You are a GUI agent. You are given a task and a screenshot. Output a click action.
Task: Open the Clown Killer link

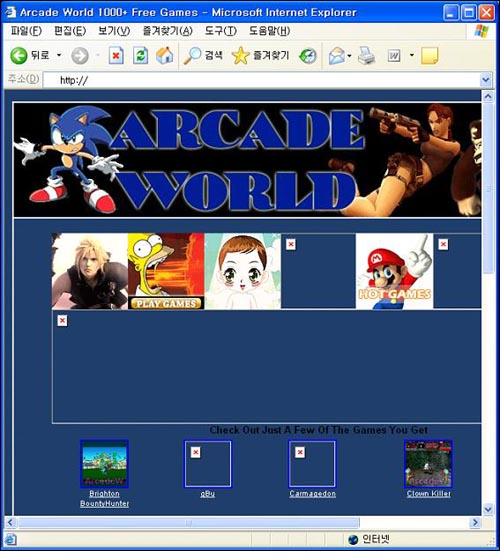[429, 493]
